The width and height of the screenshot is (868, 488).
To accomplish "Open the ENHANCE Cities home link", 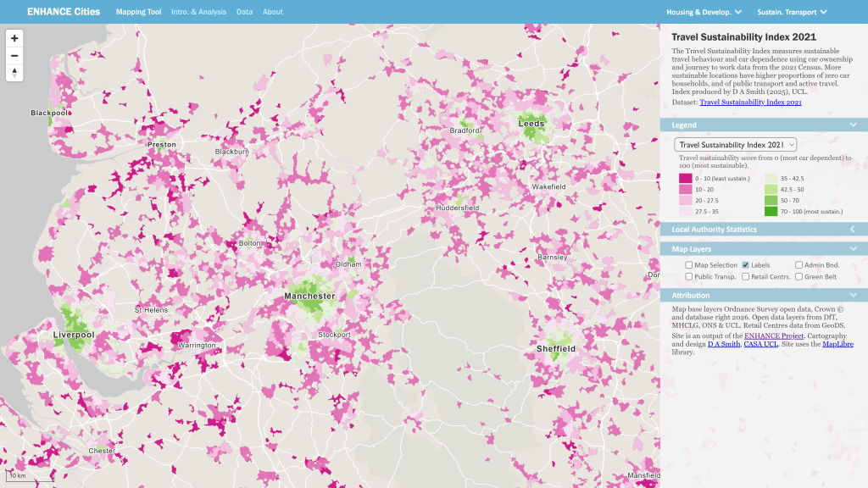I will tap(64, 12).
